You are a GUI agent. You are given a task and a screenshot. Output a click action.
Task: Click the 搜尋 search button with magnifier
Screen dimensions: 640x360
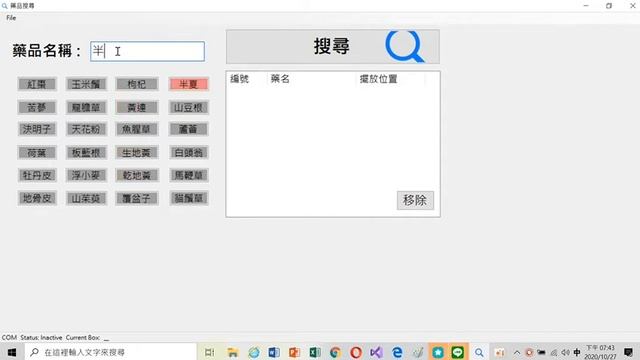pos(333,47)
